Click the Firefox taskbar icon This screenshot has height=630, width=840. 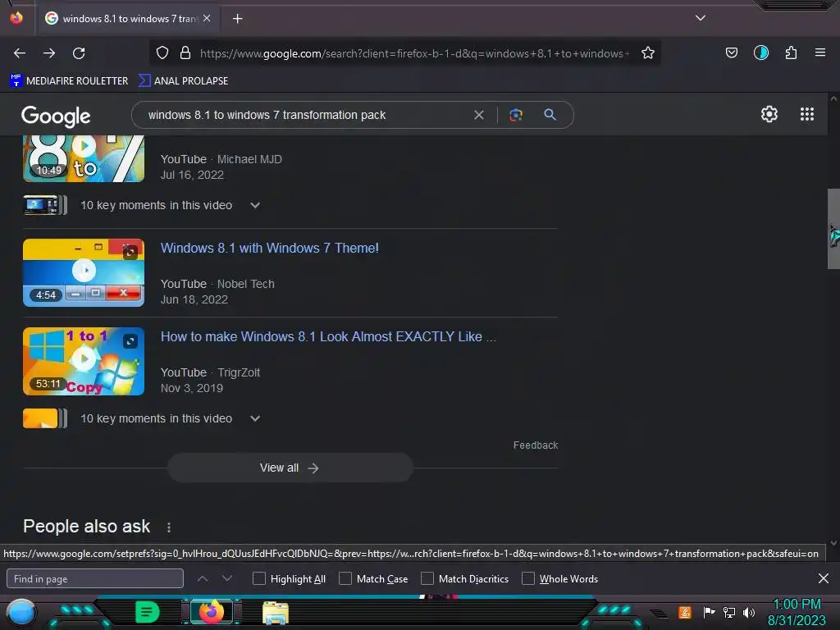tap(211, 612)
